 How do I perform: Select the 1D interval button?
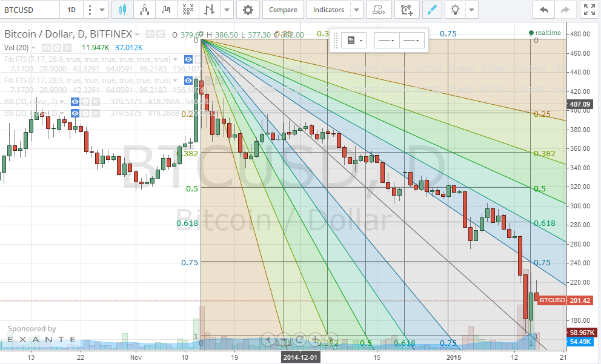pos(71,10)
